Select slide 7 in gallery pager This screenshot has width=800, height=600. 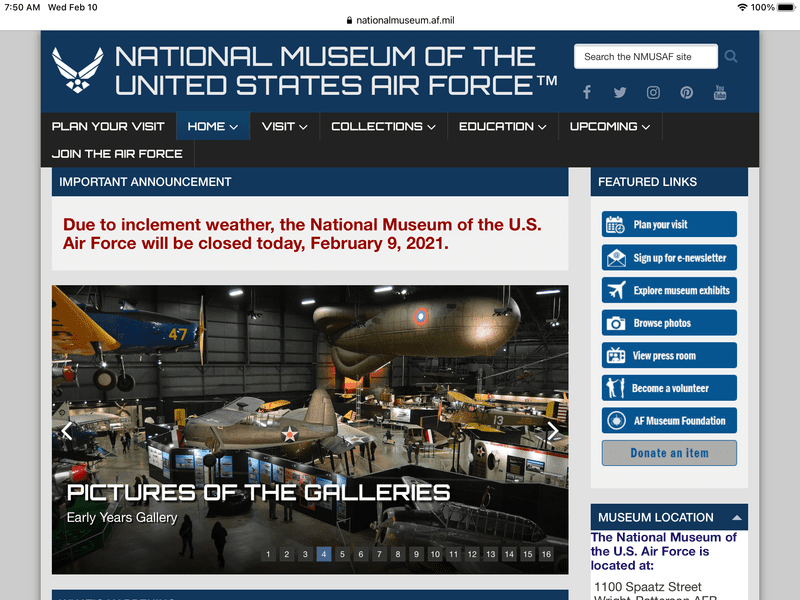point(379,554)
